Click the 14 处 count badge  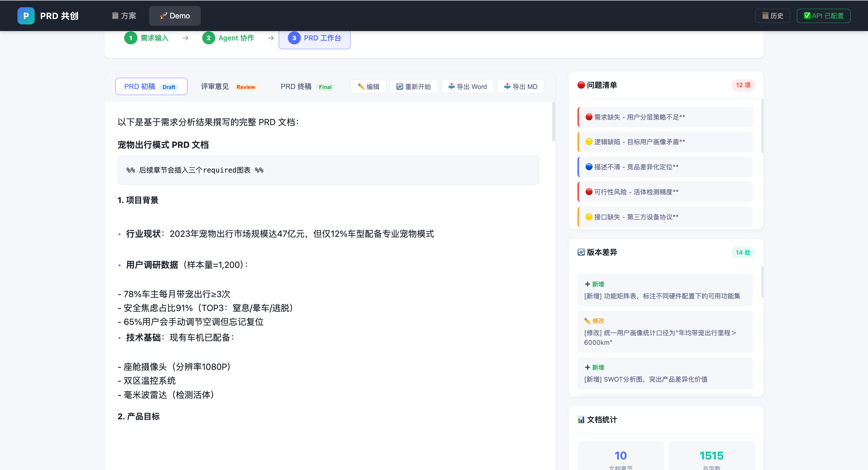743,252
